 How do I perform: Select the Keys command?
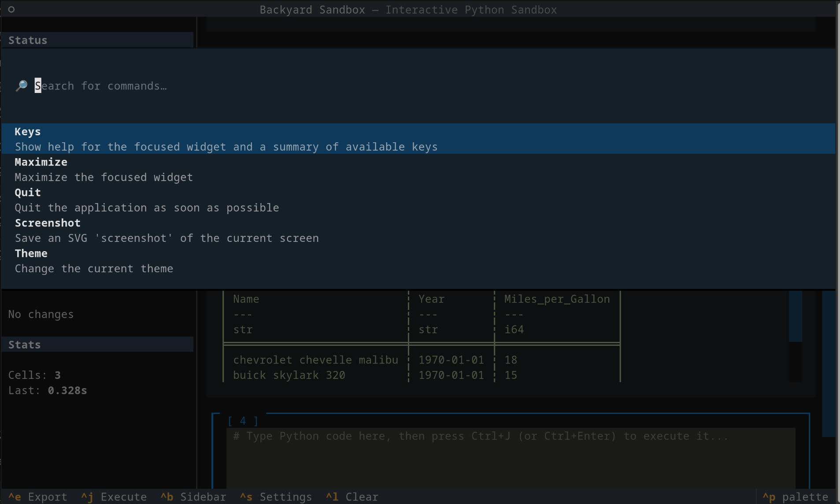click(418, 139)
